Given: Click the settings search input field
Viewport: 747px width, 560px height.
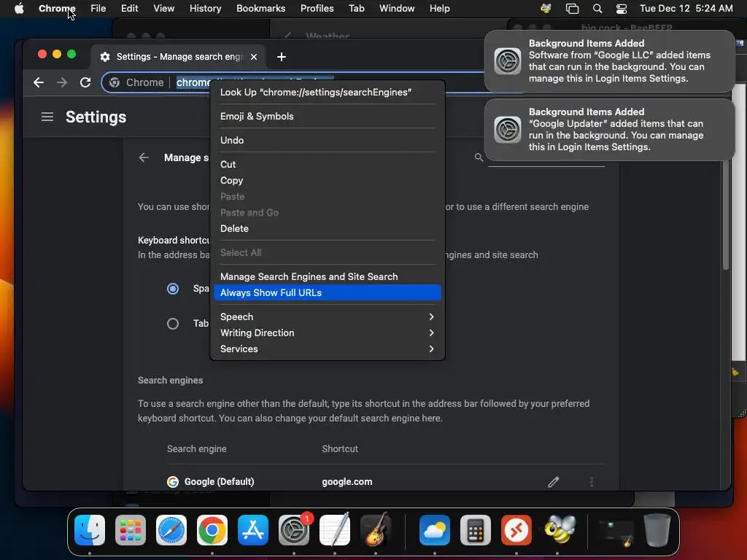Looking at the screenshot, I should point(546,157).
